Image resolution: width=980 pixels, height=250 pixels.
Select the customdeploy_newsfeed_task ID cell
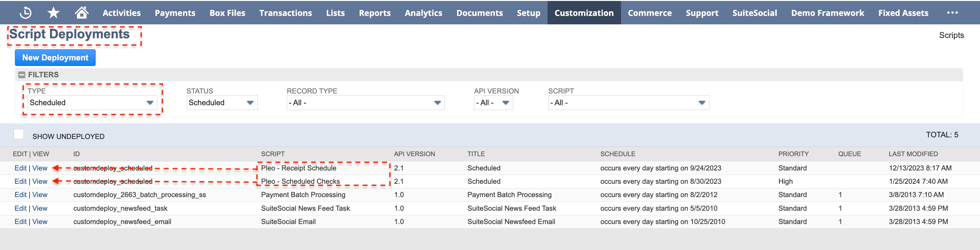click(x=120, y=208)
